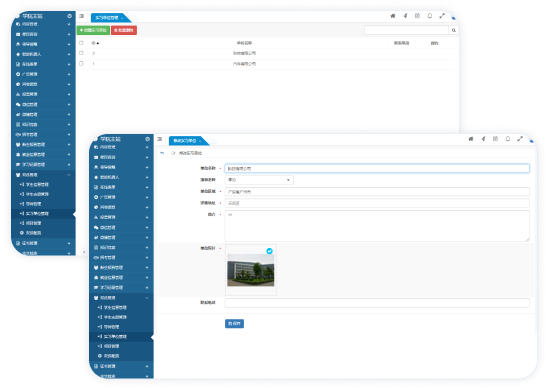
Task: Click the send/rocket icon in the edit form window header
Action: [x=483, y=139]
